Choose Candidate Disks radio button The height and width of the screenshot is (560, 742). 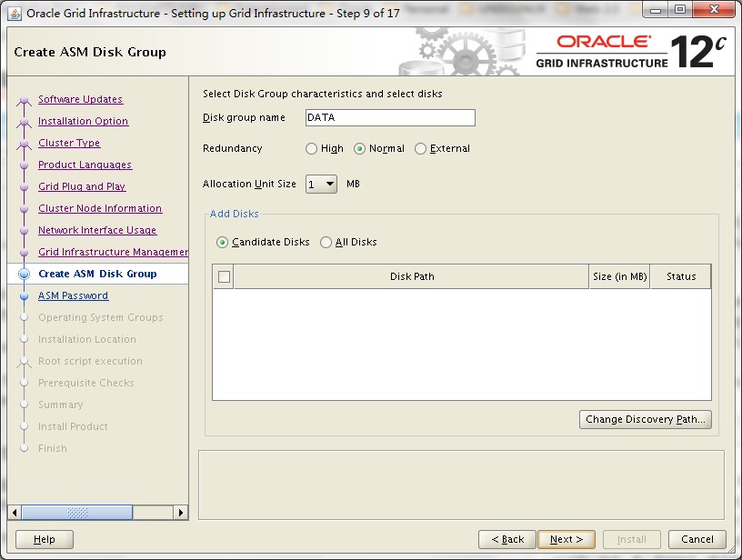pyautogui.click(x=222, y=242)
